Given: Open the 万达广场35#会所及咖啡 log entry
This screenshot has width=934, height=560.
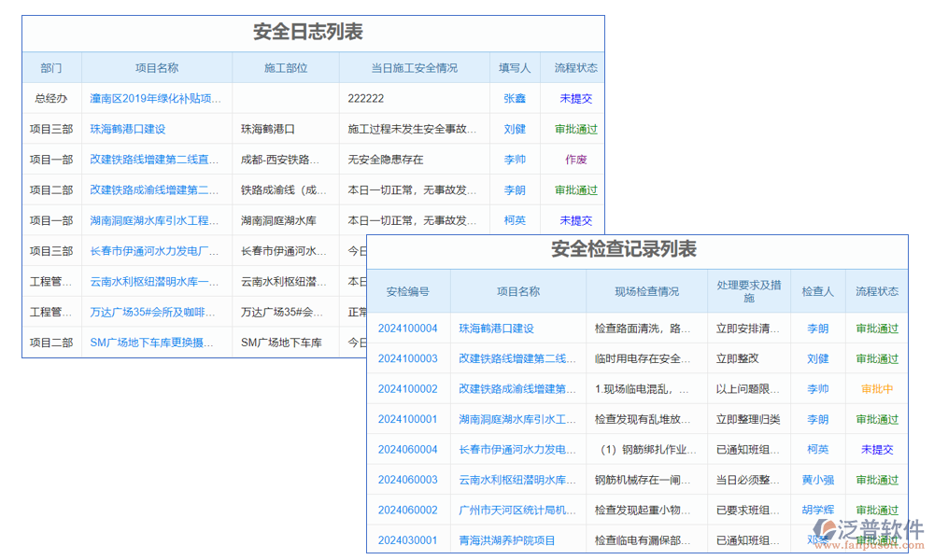Looking at the screenshot, I should 152,313.
